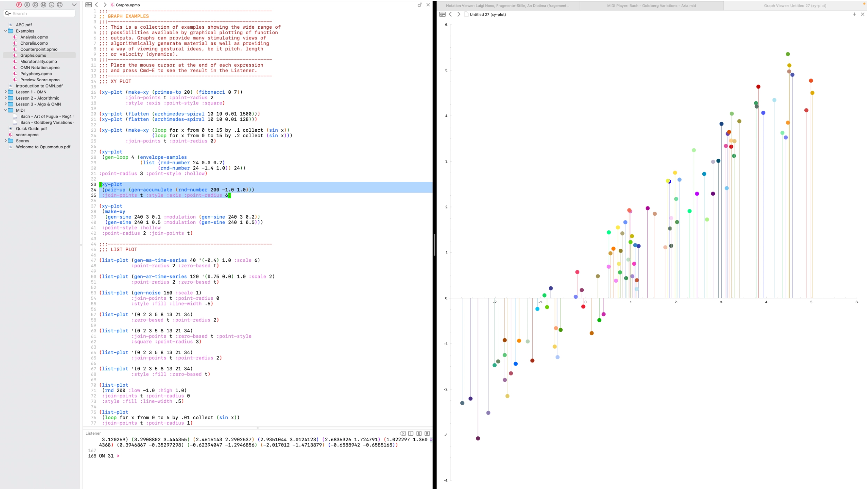Expand the Lesson 1 - OMN folder

(6, 92)
